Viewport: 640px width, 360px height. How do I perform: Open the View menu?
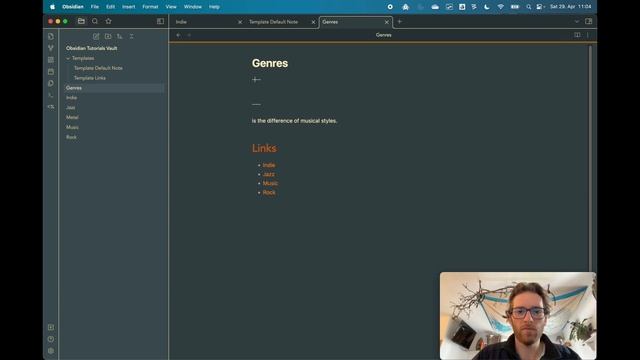[x=171, y=7]
